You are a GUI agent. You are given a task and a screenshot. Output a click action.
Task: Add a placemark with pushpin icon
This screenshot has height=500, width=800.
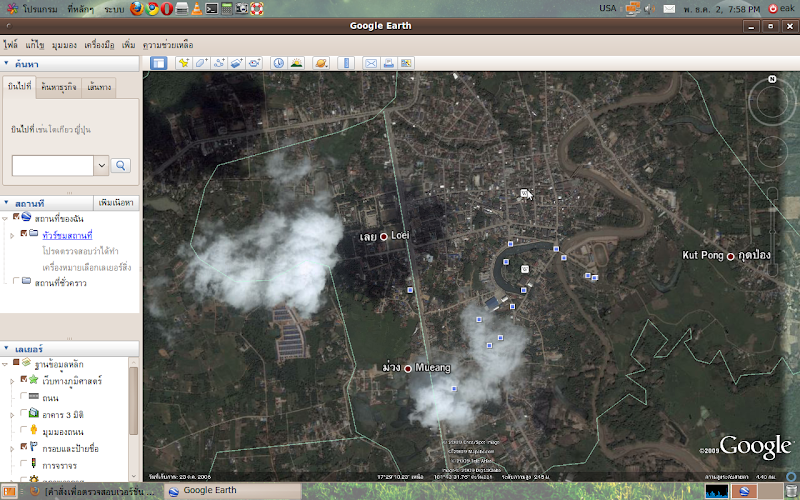click(x=184, y=63)
